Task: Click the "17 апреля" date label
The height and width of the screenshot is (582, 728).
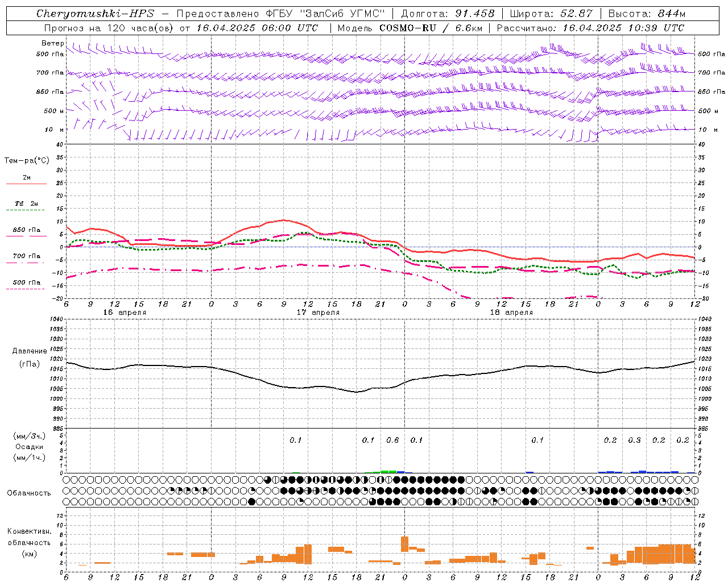Action: (318, 313)
